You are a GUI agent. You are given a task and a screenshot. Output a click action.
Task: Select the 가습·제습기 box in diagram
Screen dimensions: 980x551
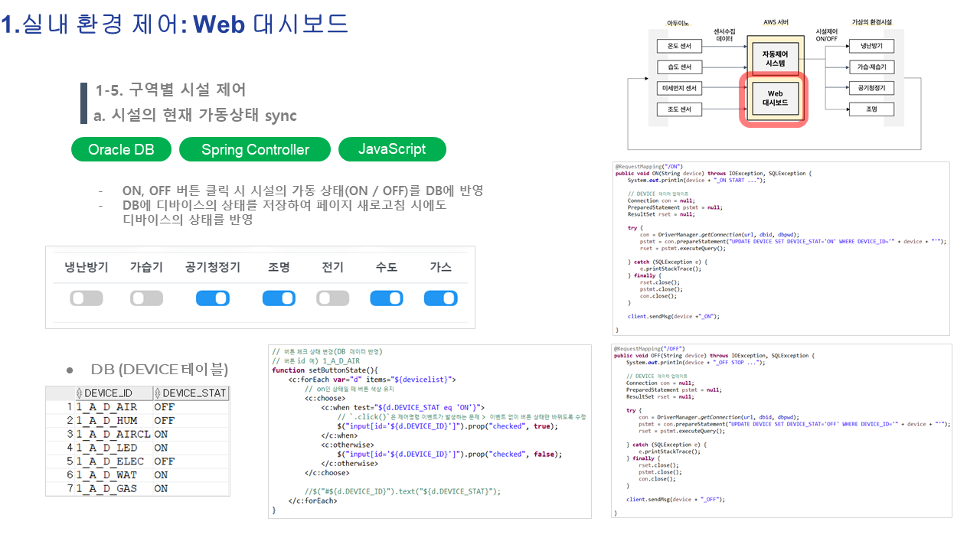point(871,67)
